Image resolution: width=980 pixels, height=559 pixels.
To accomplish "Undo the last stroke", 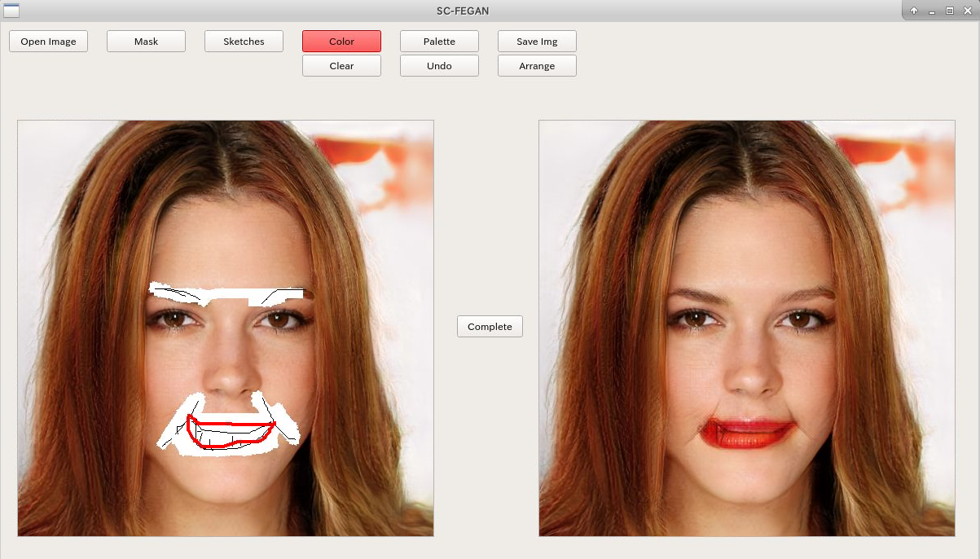I will pyautogui.click(x=439, y=66).
